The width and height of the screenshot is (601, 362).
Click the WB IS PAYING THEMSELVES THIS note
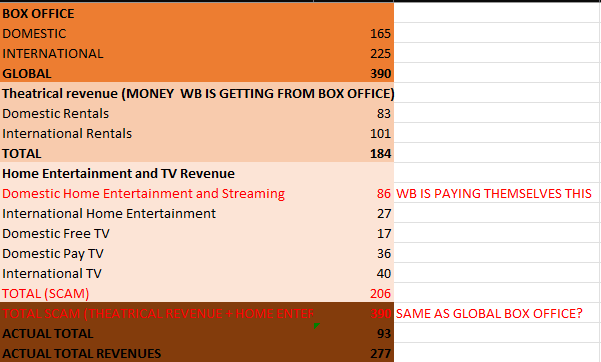tap(494, 194)
